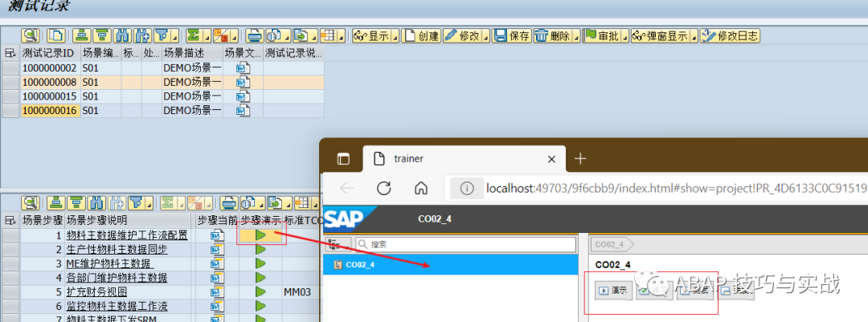Open step link ME维护物料主数据

(x=110, y=264)
